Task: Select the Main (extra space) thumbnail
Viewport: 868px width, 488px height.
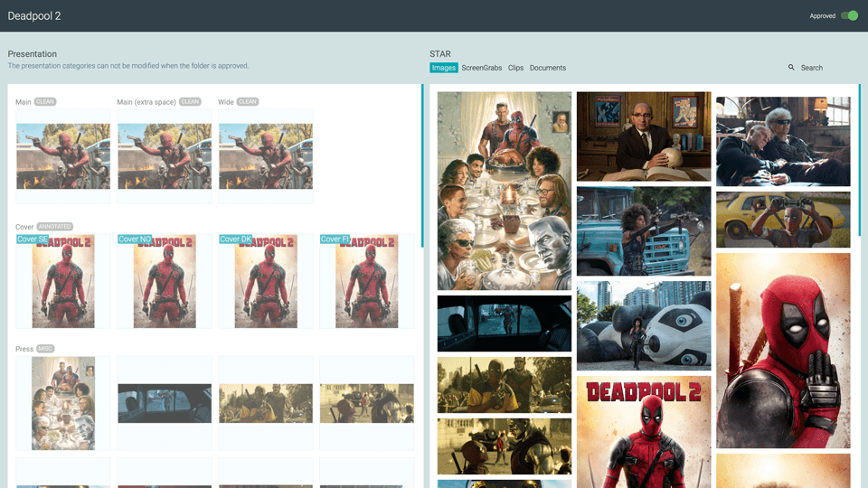Action: [165, 156]
